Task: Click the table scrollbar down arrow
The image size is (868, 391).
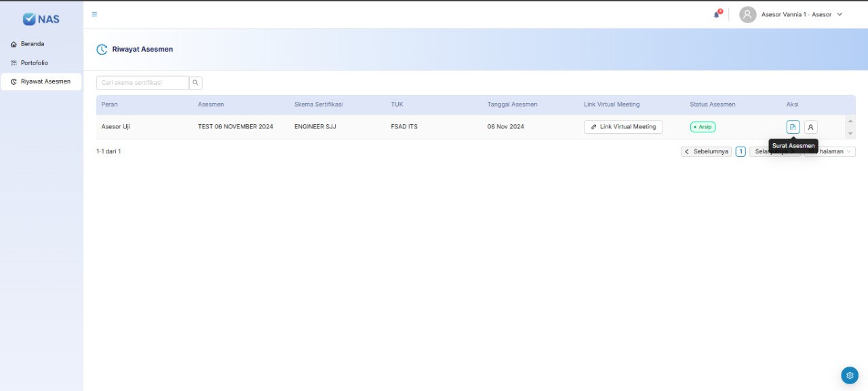Action: (x=850, y=133)
